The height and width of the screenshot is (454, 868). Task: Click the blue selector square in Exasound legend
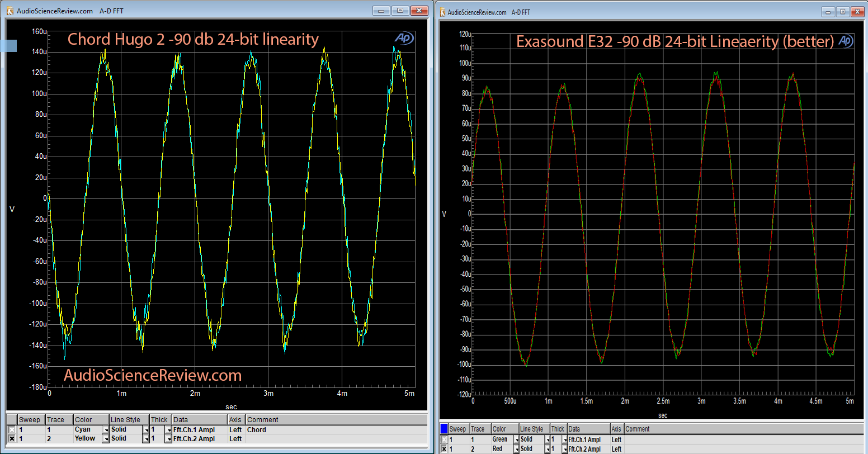(x=444, y=429)
